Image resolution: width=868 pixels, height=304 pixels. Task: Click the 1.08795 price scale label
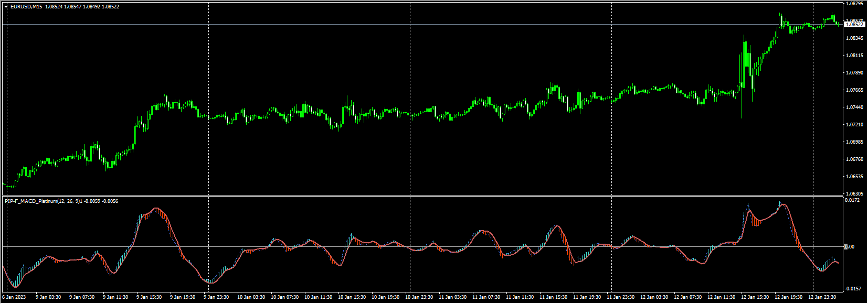click(855, 4)
